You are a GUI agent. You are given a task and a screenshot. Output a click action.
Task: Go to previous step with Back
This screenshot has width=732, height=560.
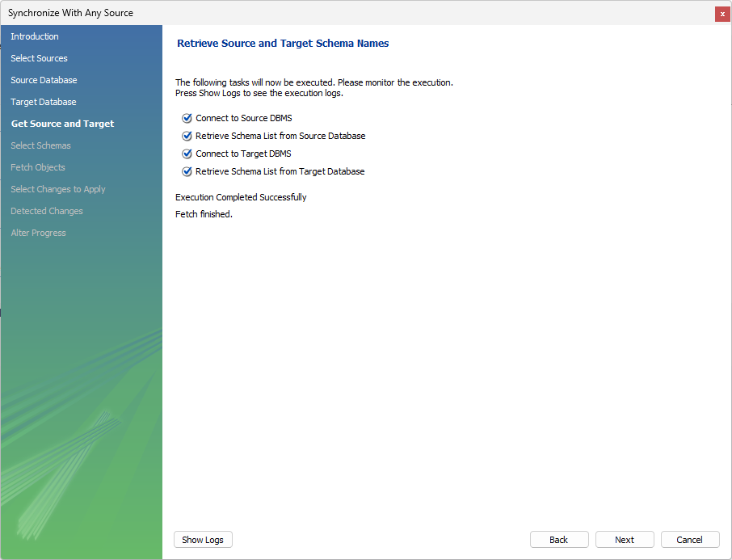tap(559, 540)
